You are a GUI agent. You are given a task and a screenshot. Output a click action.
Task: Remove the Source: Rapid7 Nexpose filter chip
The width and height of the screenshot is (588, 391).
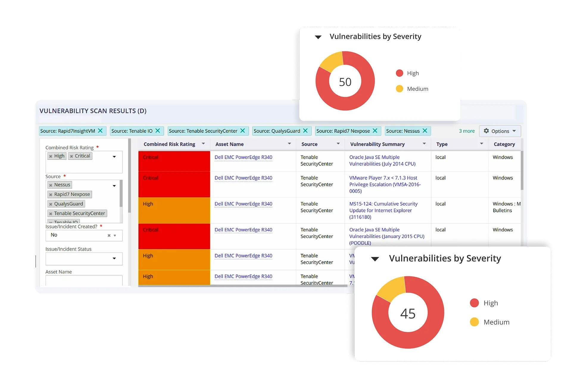click(375, 131)
